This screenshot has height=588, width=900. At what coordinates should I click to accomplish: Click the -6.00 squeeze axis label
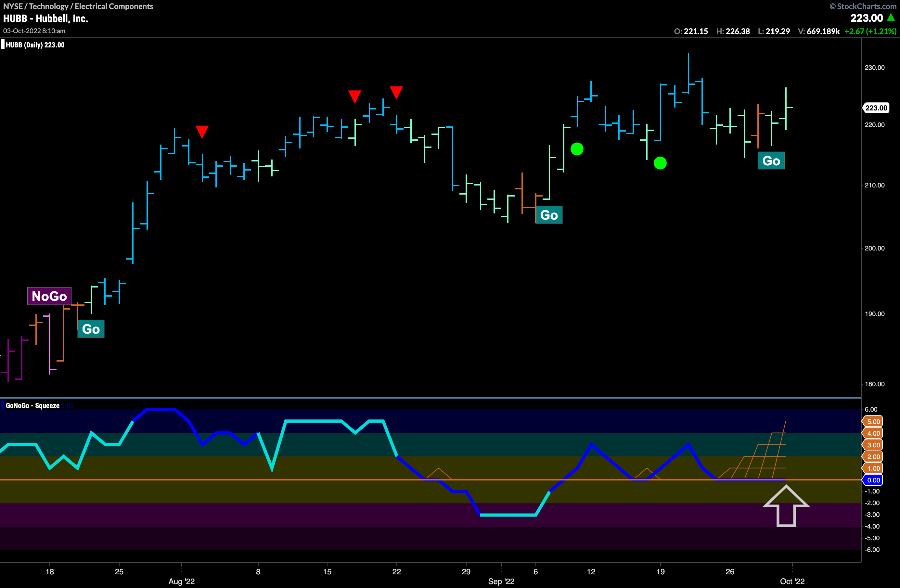[872, 550]
